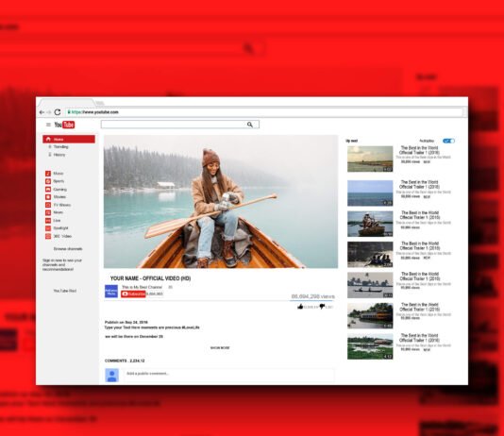Click the search magnifier icon
This screenshot has width=504, height=436.
pos(250,125)
